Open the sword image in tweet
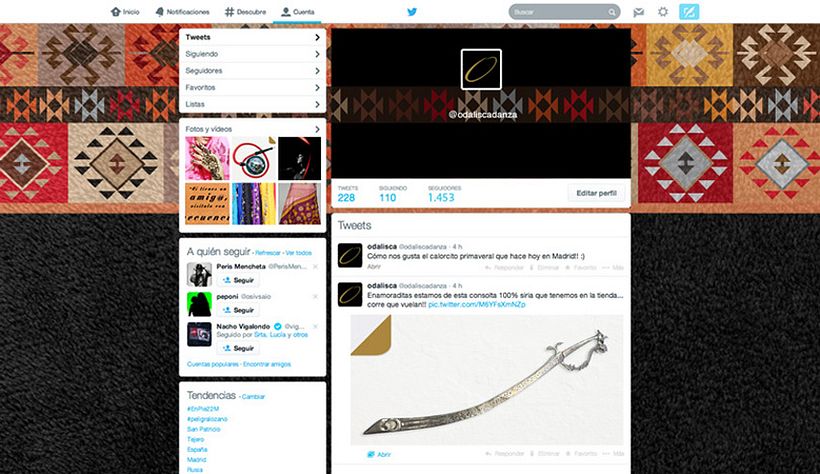 click(487, 380)
